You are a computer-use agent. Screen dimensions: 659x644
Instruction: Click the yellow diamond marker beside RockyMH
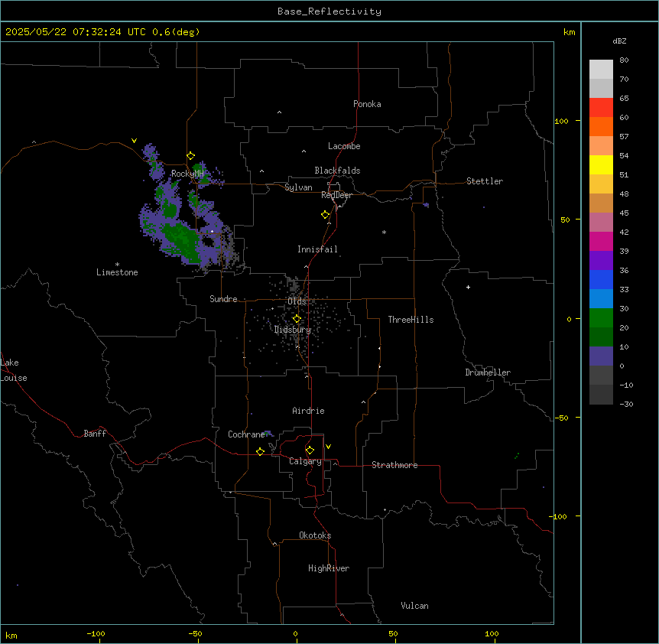191,156
